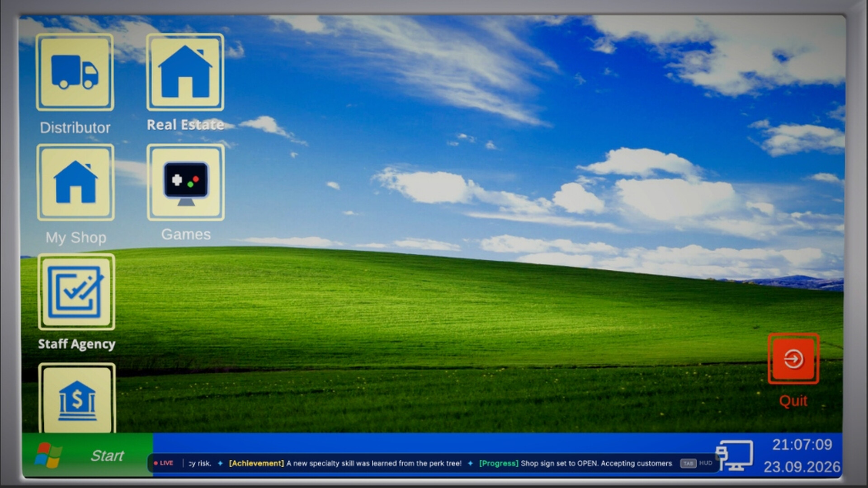Launch the Real Estate house icon
The height and width of the screenshot is (488, 868).
coord(185,72)
